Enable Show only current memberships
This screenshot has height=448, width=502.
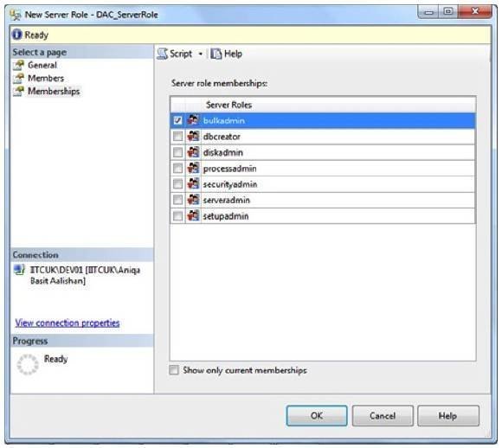tap(174, 370)
